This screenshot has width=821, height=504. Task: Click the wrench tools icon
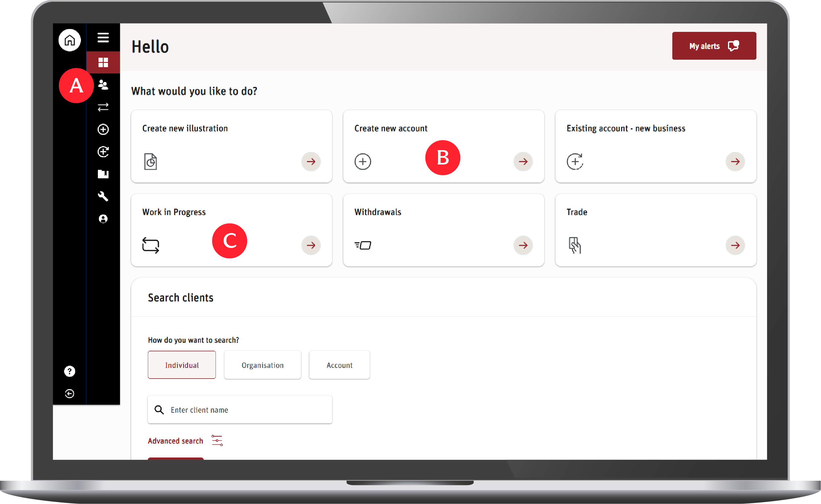[103, 196]
